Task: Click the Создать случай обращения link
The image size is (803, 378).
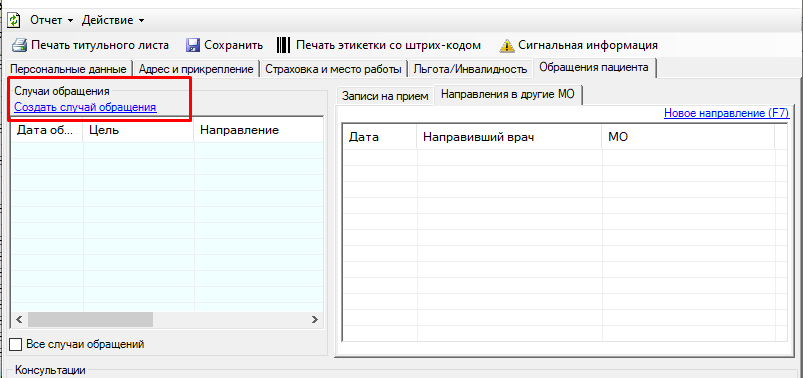Action: [85, 108]
